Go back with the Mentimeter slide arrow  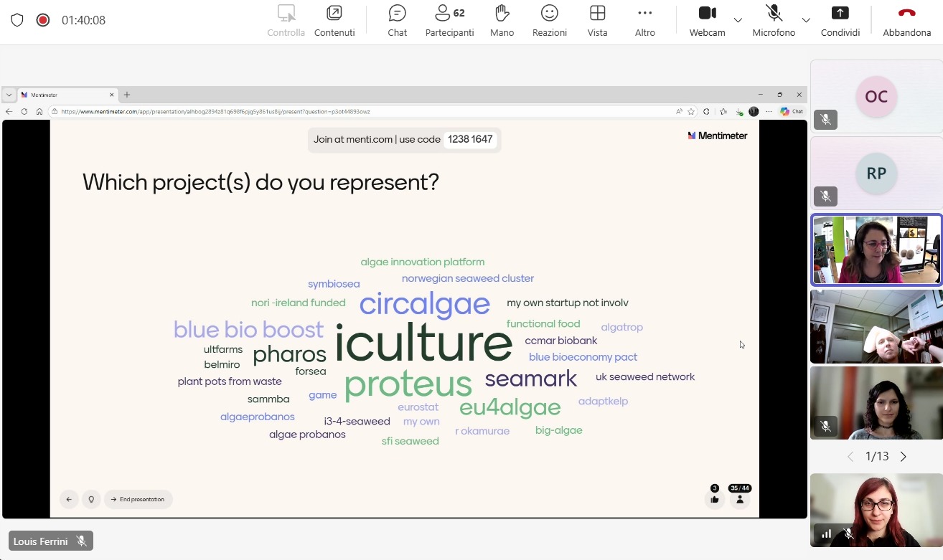[x=69, y=500]
